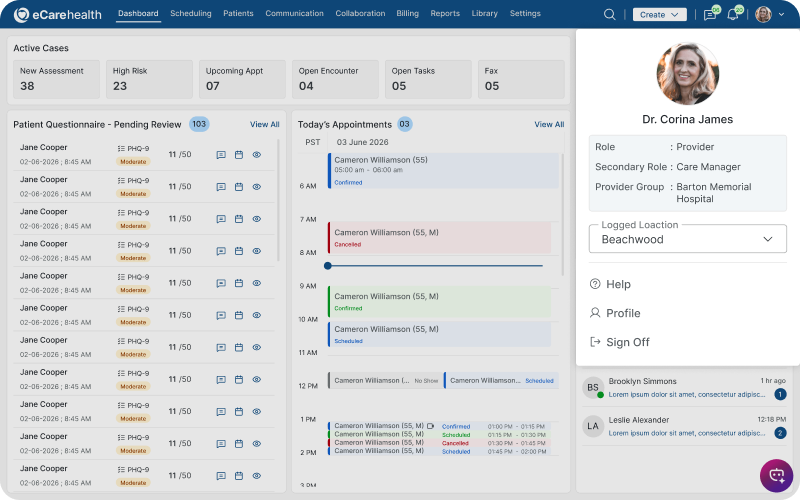
Task: Click the Dr. Corina James name
Action: [x=687, y=119]
